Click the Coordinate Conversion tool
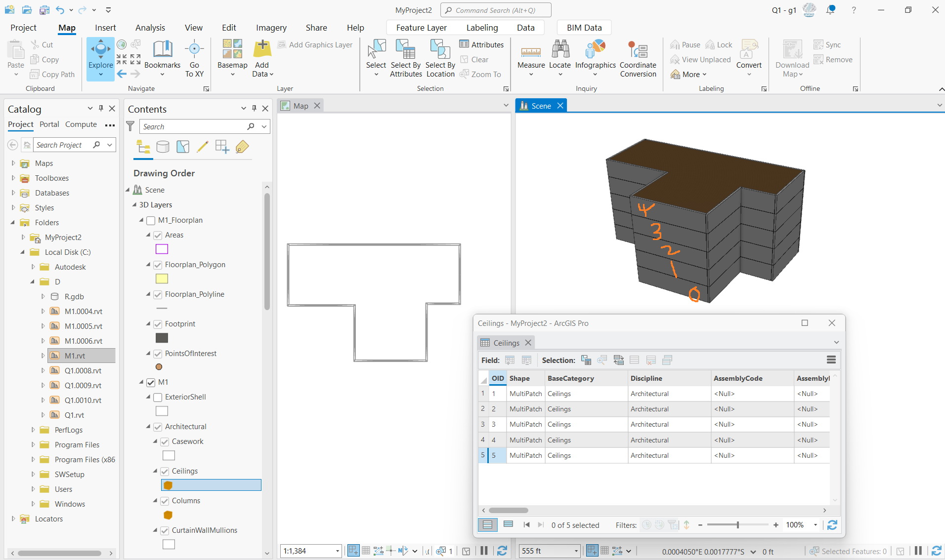 [x=638, y=58]
